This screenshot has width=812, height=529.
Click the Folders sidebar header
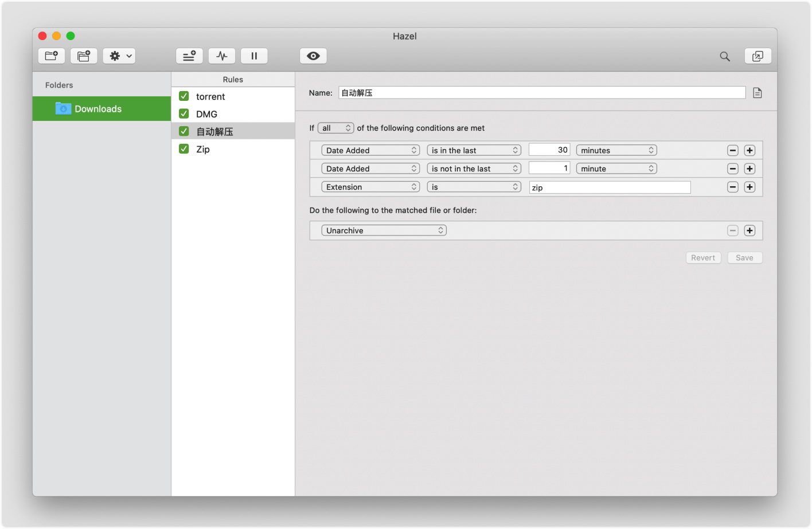click(59, 85)
